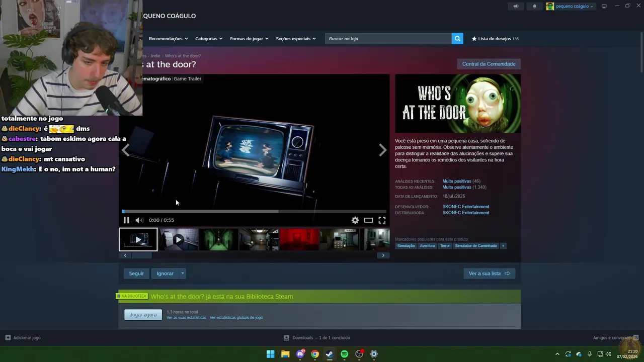
Task: Select the Terror tag
Action: pyautogui.click(x=445, y=246)
